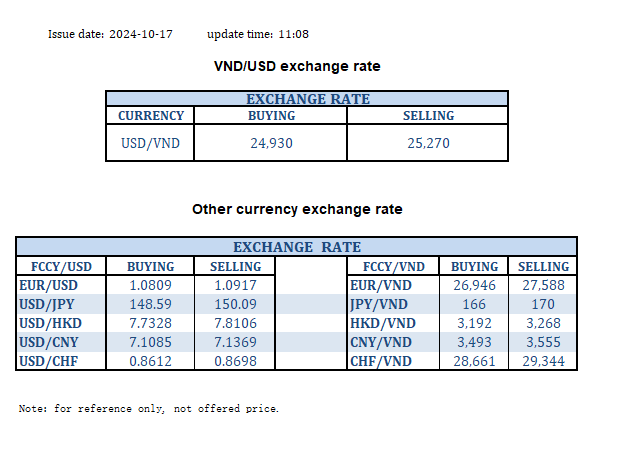Viewport: 631px width, 466px height.
Task: Click the USD/CHF buying value 0.8612
Action: 150,361
